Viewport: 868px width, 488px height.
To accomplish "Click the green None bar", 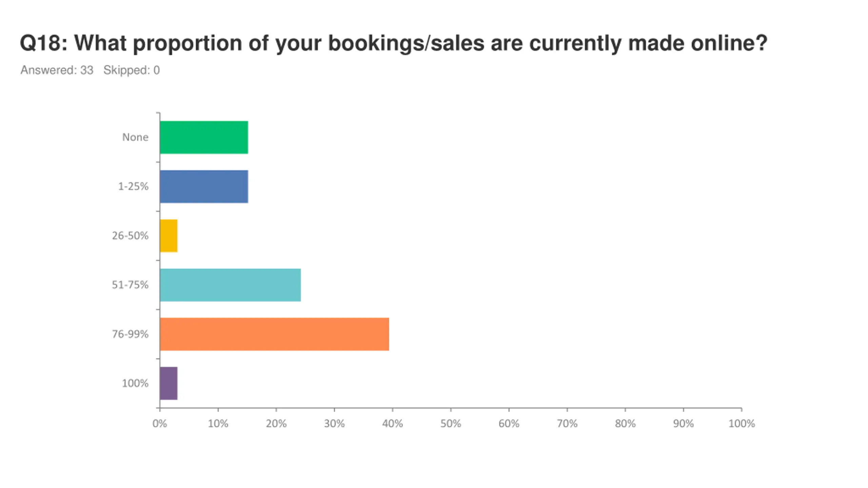I will 204,137.
